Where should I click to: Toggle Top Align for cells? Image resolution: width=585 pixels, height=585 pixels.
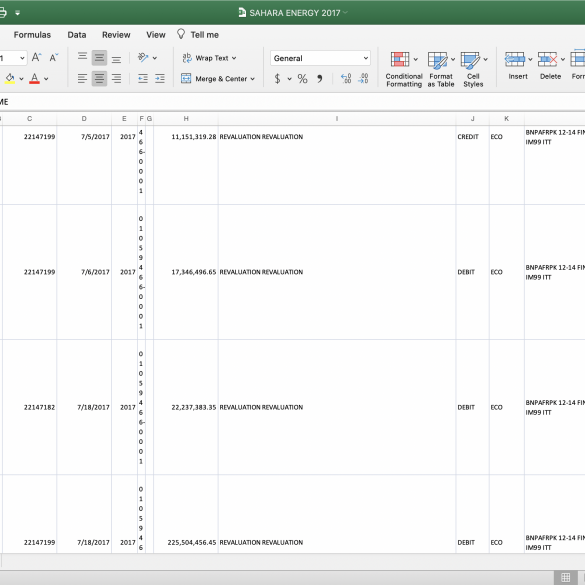82,57
